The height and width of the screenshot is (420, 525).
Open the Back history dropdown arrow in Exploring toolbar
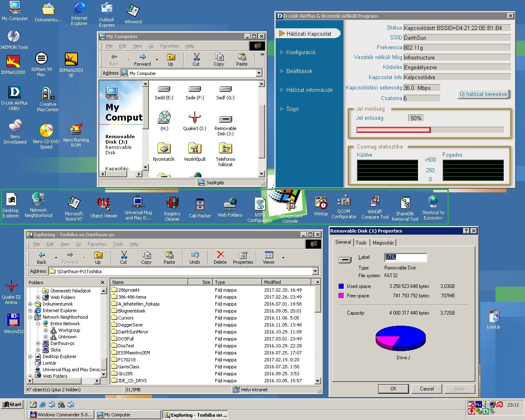56,258
